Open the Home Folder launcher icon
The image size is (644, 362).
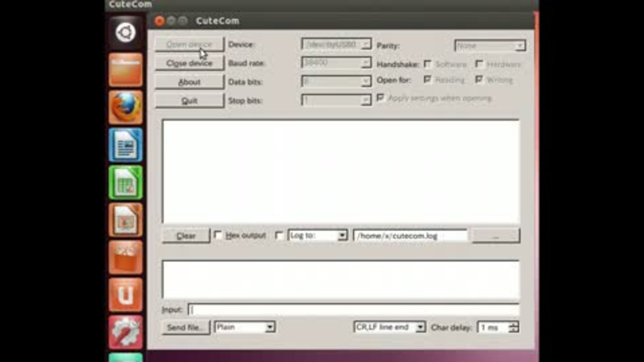tap(125, 70)
